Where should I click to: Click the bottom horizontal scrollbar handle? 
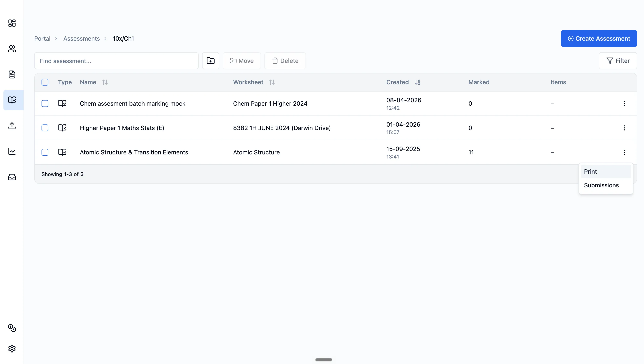323,360
